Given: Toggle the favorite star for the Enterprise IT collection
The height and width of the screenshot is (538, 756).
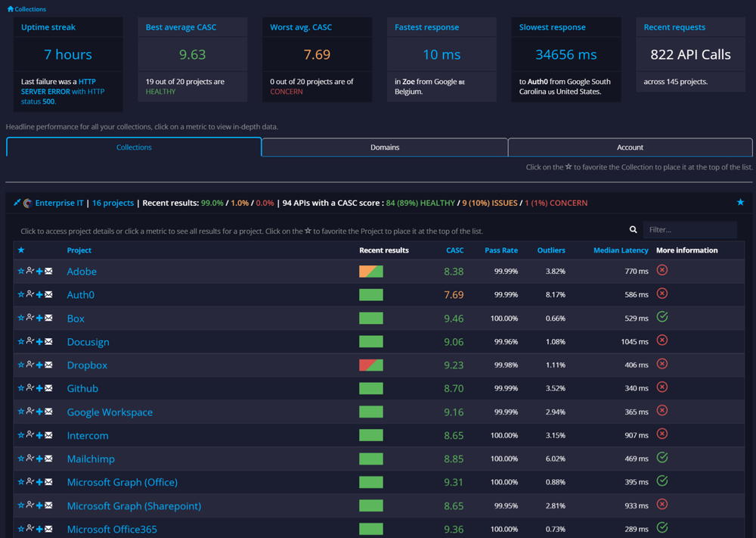Looking at the screenshot, I should 741,203.
